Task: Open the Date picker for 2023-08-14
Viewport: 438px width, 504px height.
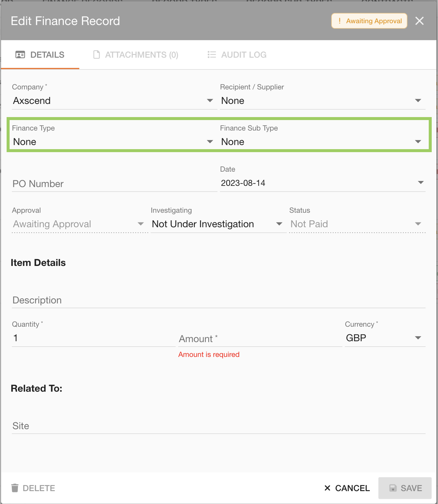Action: click(x=420, y=182)
